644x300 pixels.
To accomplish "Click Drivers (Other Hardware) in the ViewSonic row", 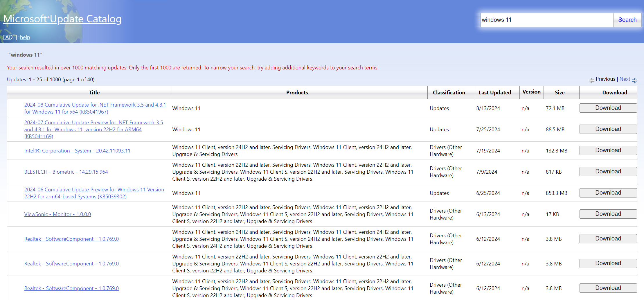I will (446, 214).
